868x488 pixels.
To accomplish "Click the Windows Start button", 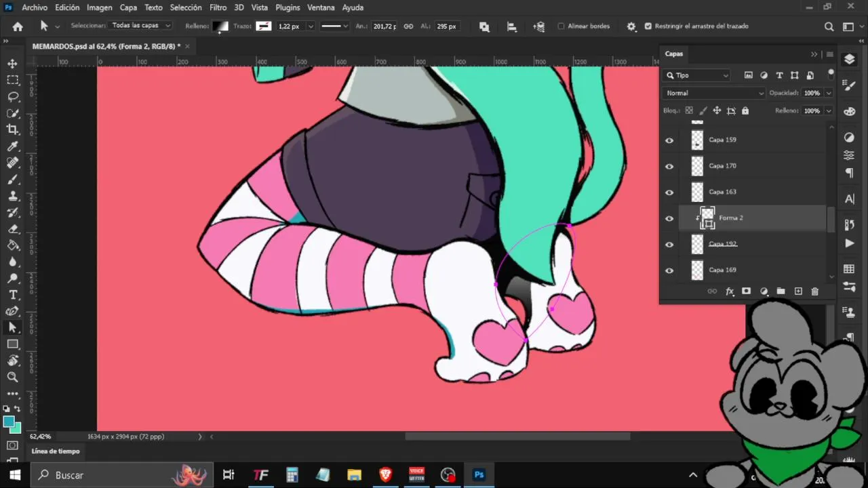I will (x=15, y=475).
